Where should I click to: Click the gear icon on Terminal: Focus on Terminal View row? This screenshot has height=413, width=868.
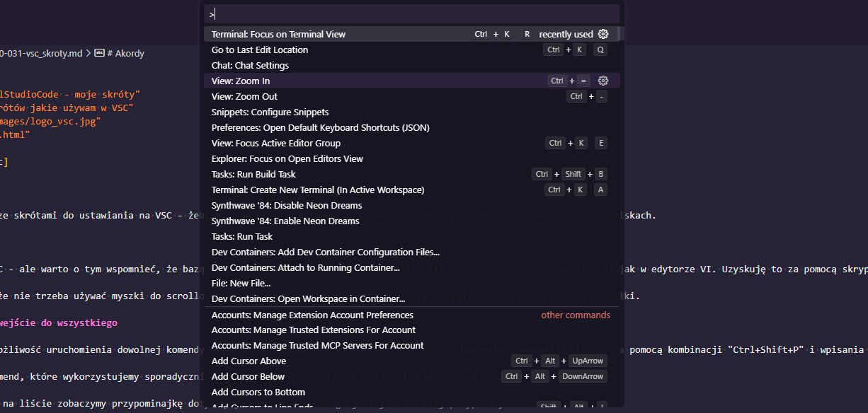click(603, 34)
